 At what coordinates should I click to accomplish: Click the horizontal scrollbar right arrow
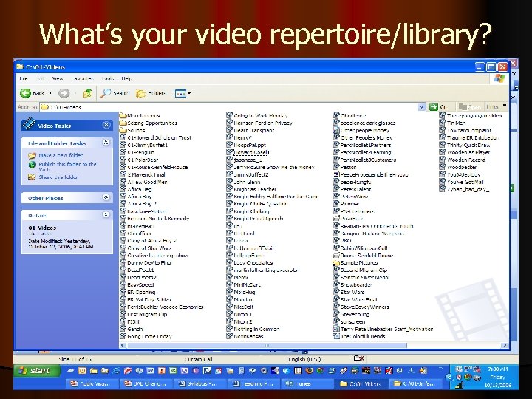click(x=505, y=345)
